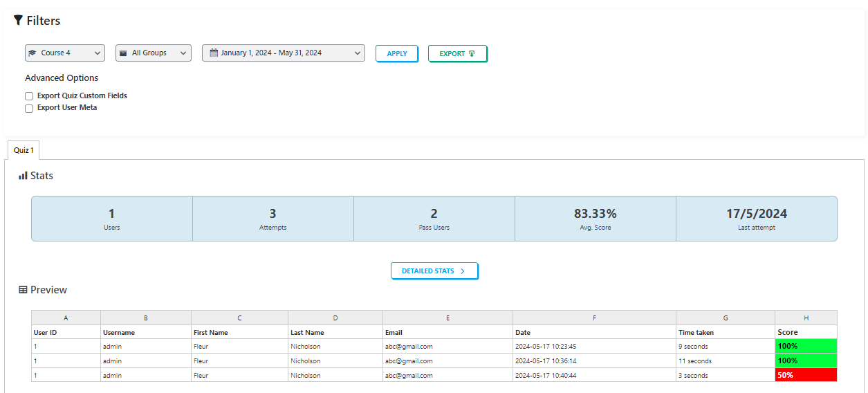Enable Export Quiz Custom Fields checkbox
Image resolution: width=868 pixels, height=393 pixels.
pos(29,96)
